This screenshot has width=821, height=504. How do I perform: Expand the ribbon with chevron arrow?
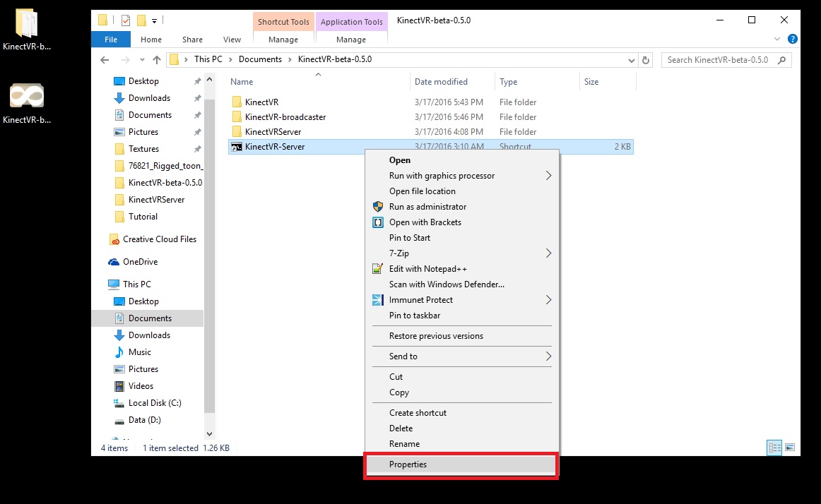778,40
